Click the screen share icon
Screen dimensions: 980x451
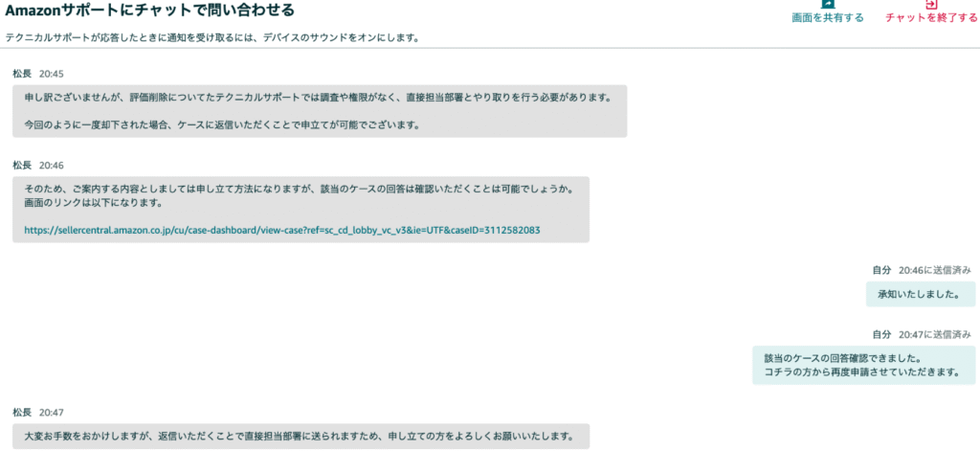click(828, 3)
